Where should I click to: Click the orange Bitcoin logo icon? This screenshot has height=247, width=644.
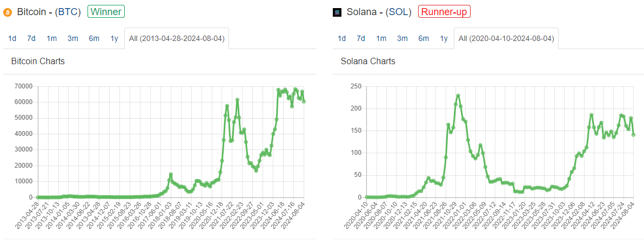click(7, 12)
